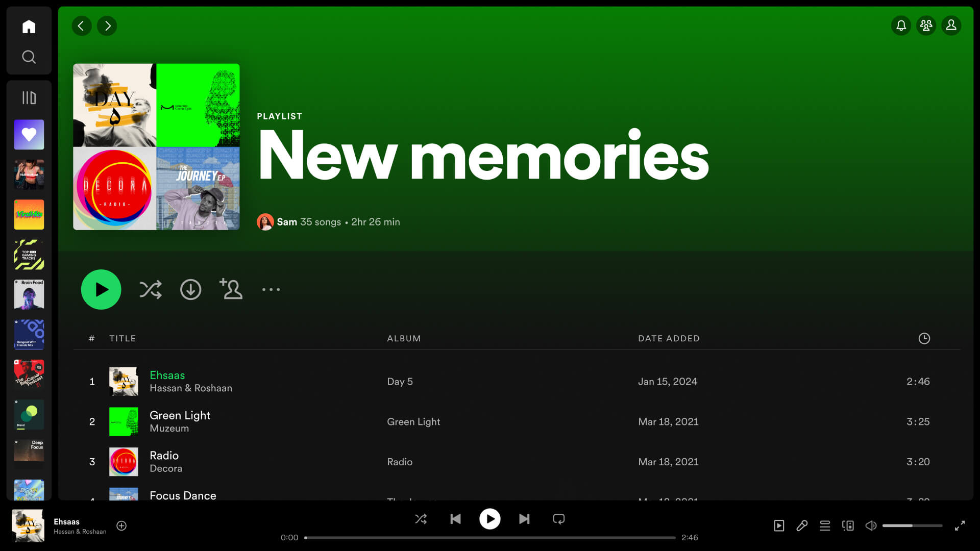Go to the Home icon
The height and width of the screenshot is (551, 980).
tap(29, 27)
